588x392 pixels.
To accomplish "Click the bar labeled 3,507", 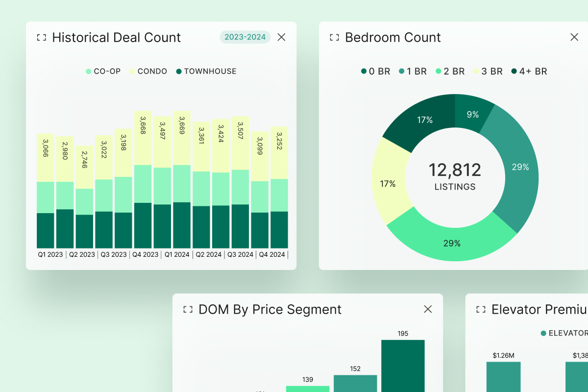I will (x=240, y=182).
